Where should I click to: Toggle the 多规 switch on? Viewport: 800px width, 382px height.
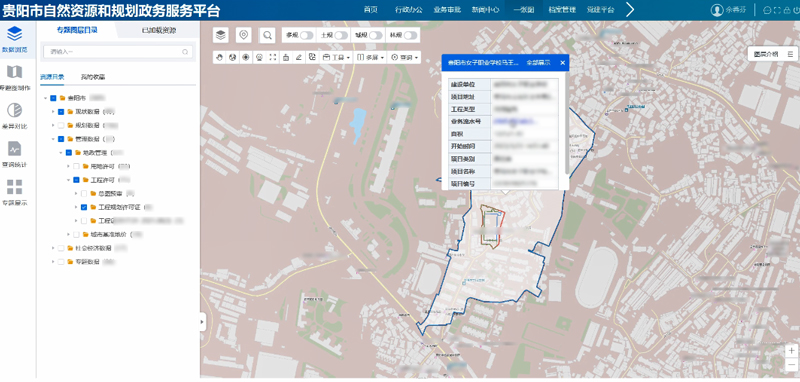(307, 35)
